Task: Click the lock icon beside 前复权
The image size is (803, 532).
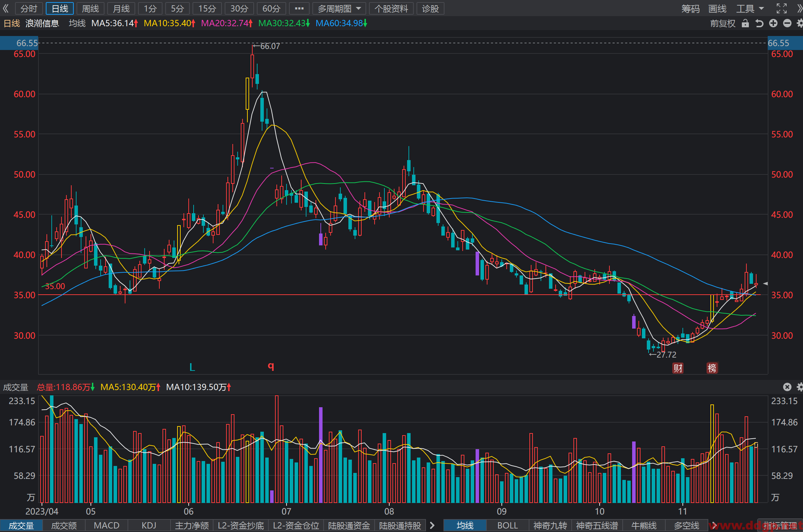Action: [x=745, y=23]
